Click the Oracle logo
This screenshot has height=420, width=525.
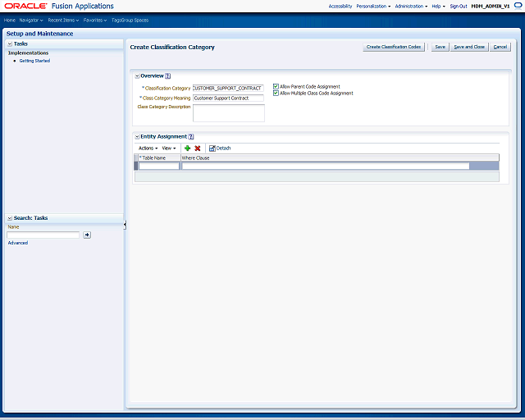click(x=25, y=6)
